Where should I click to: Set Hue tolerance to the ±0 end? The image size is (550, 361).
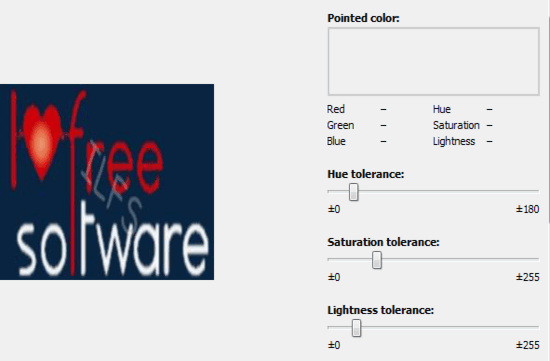pos(329,192)
